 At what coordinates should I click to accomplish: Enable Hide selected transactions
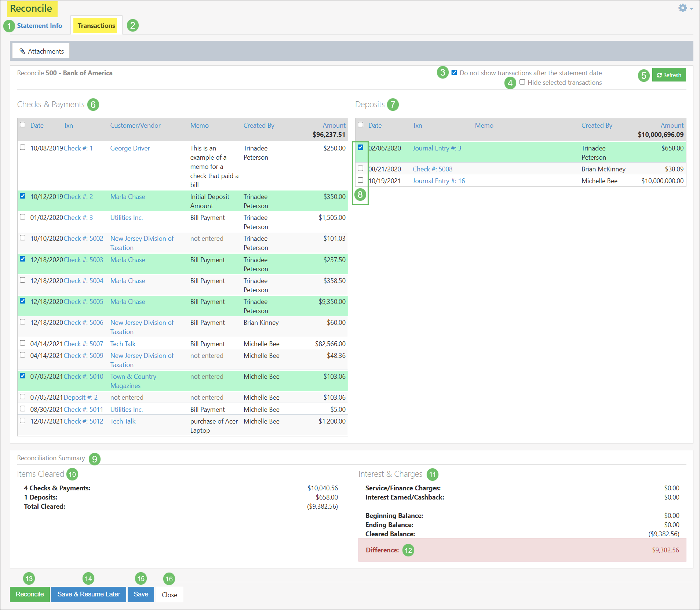tap(522, 82)
